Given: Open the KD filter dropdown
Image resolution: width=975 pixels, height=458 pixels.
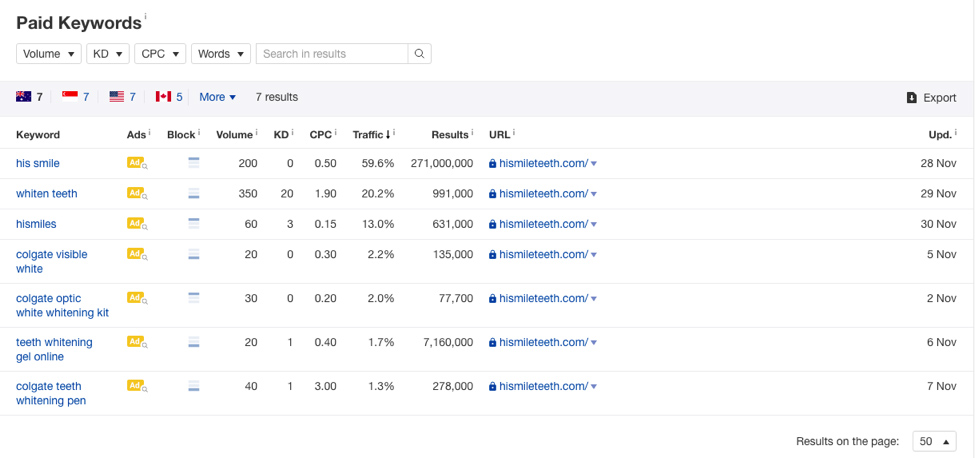Looking at the screenshot, I should (x=108, y=53).
